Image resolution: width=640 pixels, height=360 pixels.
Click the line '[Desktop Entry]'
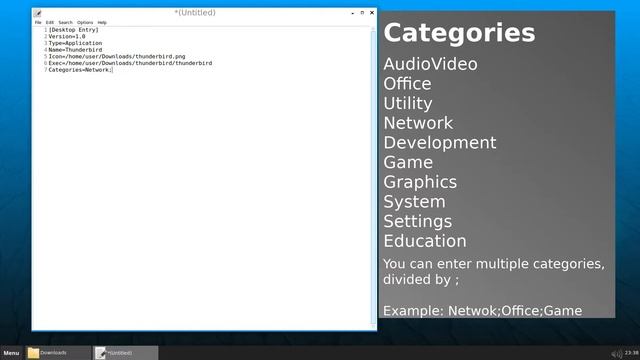(73, 30)
